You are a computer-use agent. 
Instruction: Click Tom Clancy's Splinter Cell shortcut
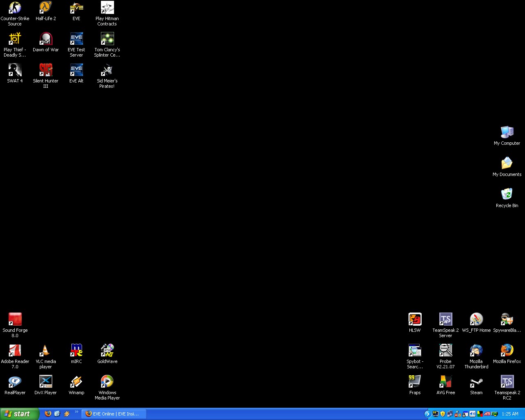[x=107, y=45]
